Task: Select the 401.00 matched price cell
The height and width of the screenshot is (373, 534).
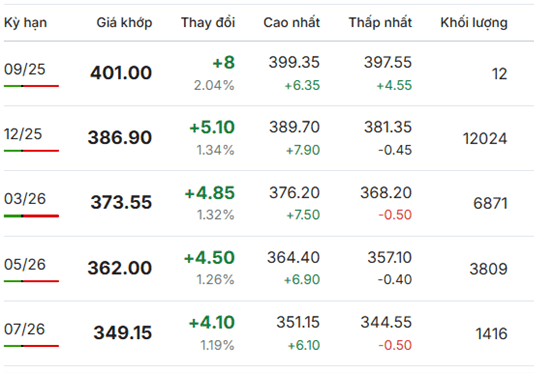Action: click(x=121, y=73)
